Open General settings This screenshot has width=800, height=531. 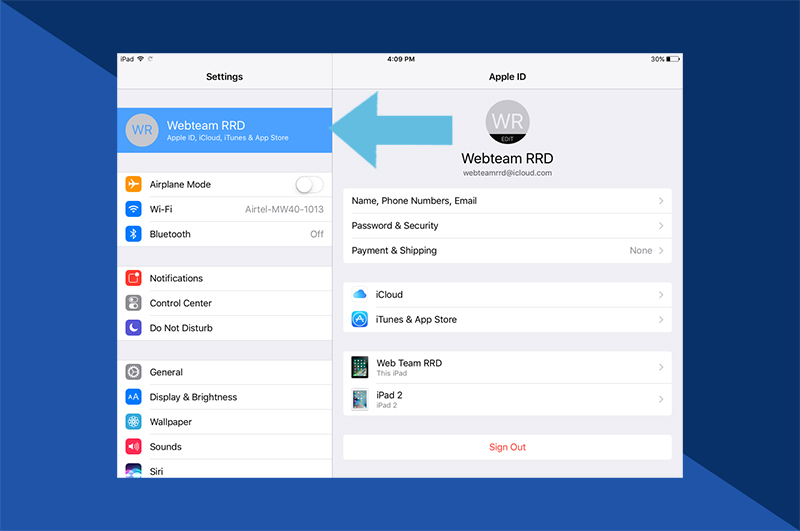point(224,372)
